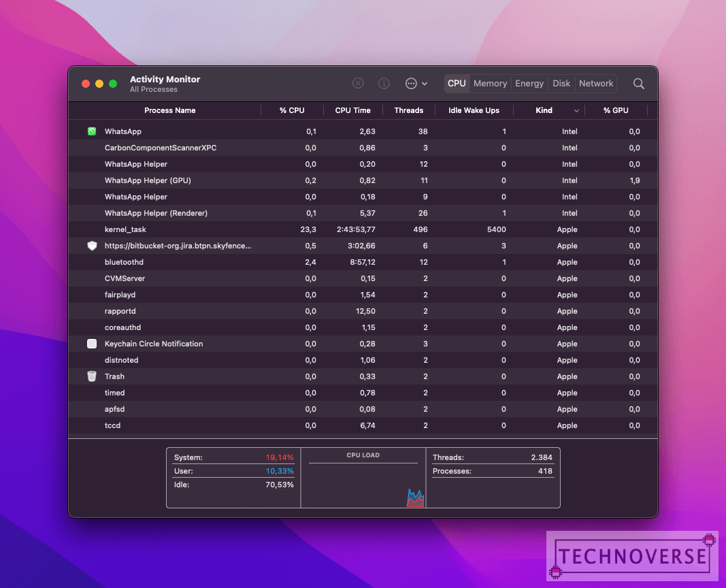
Task: Click the Kind column header label
Action: tap(544, 111)
